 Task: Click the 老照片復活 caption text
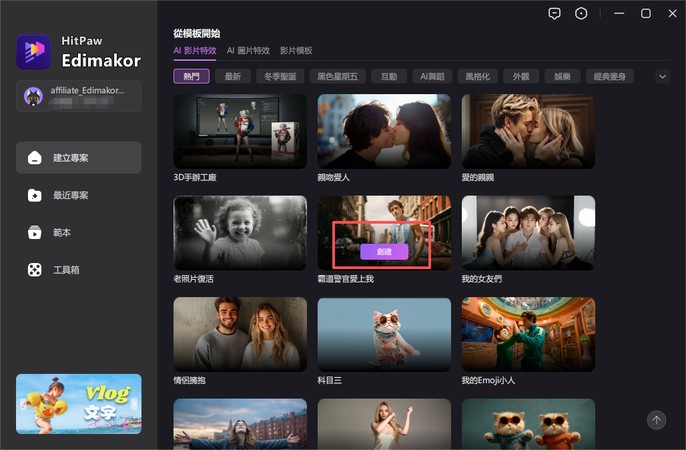coord(193,279)
